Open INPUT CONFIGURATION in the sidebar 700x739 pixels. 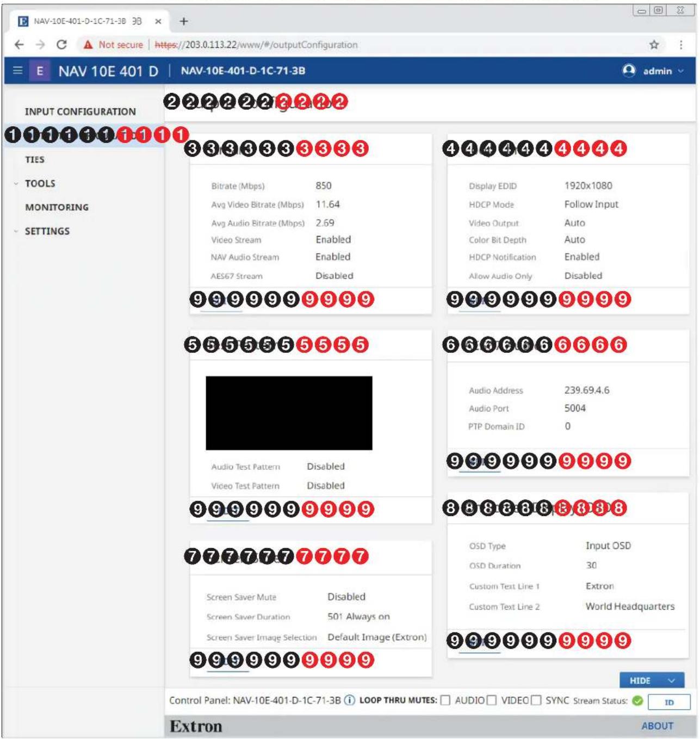pos(80,111)
